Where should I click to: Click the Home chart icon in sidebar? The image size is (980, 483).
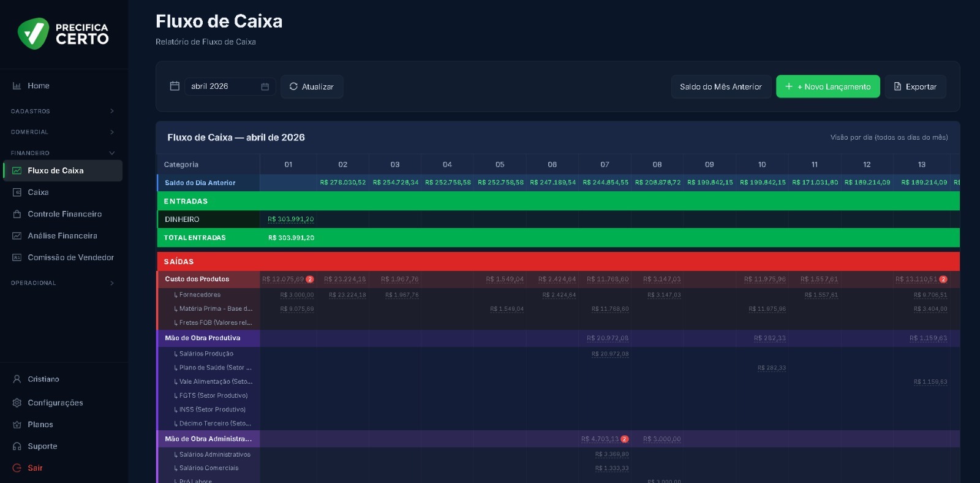click(17, 86)
